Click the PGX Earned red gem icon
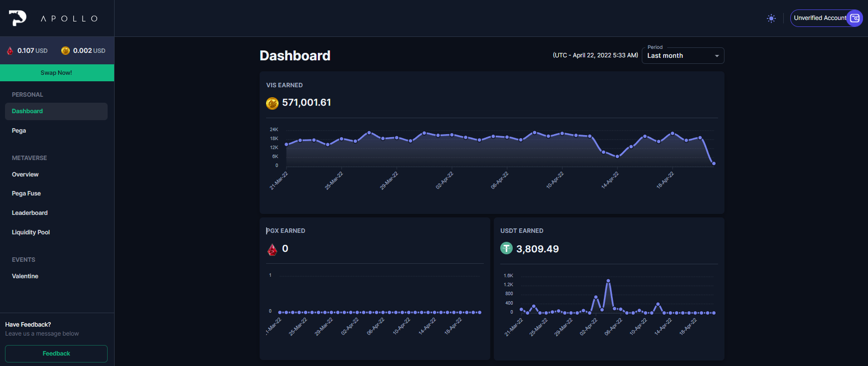The width and height of the screenshot is (868, 366). pos(272,249)
